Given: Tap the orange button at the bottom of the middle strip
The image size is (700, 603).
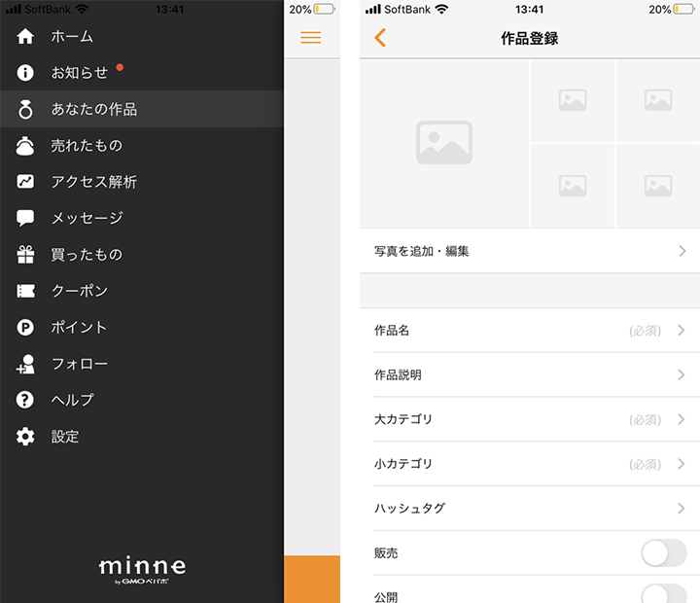Looking at the screenshot, I should coord(312,579).
